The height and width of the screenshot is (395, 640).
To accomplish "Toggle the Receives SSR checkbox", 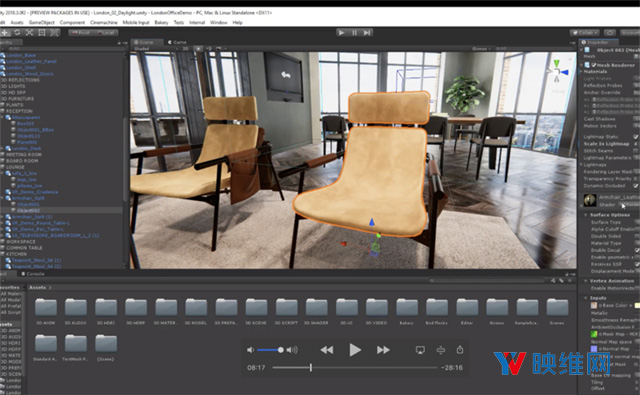I will (x=637, y=264).
